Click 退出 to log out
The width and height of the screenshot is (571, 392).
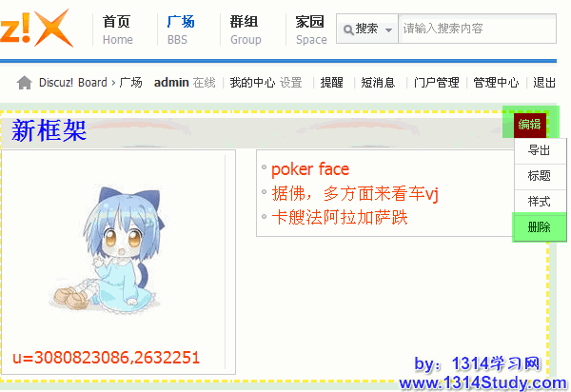(544, 83)
